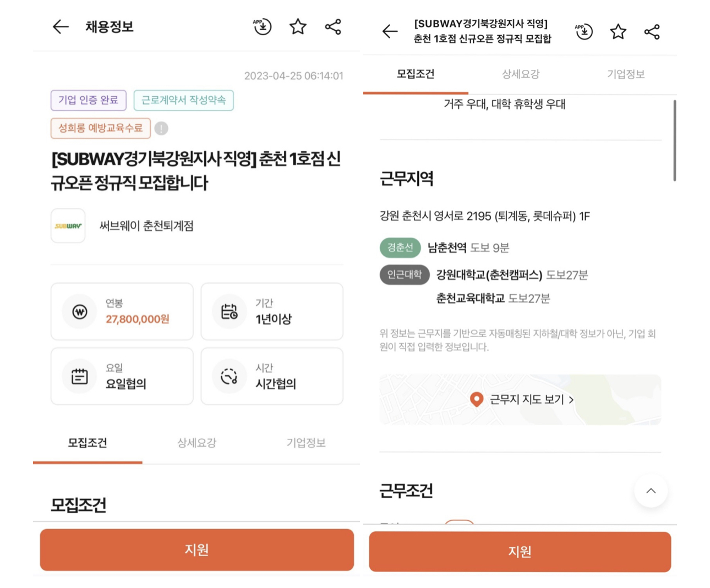This screenshot has height=588, width=710.
Task: Tap the 시간협의 value
Action: point(276,384)
